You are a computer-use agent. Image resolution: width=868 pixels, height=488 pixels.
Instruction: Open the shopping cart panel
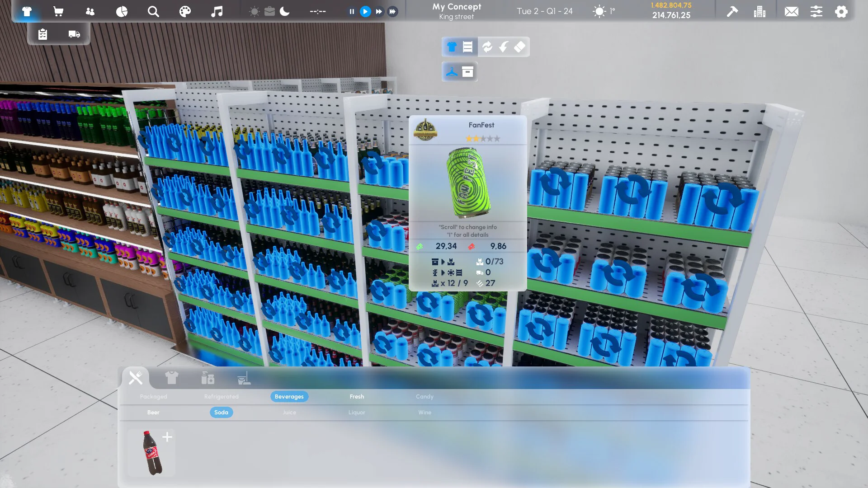(58, 11)
